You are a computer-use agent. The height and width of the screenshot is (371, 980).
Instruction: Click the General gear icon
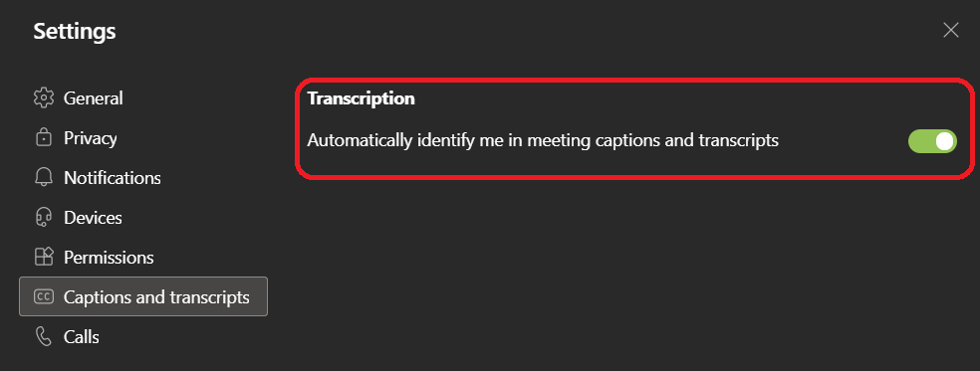(x=43, y=98)
